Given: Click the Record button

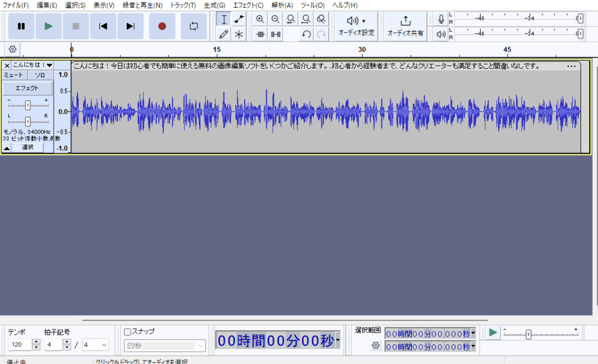Looking at the screenshot, I should pyautogui.click(x=162, y=26).
